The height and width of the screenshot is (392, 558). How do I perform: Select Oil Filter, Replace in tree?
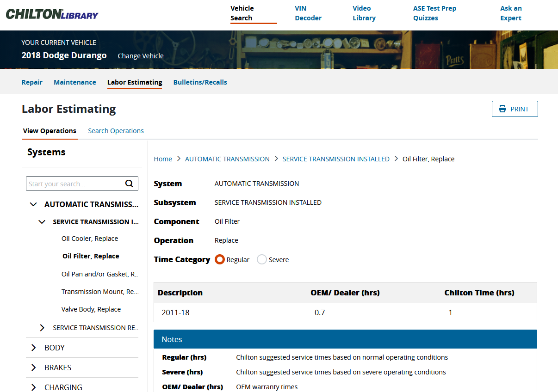91,256
